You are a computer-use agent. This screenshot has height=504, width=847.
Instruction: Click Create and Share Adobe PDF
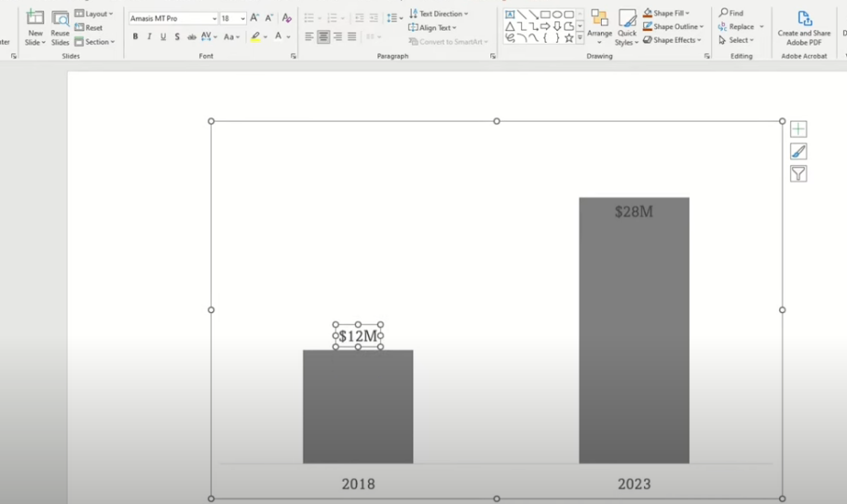(804, 28)
